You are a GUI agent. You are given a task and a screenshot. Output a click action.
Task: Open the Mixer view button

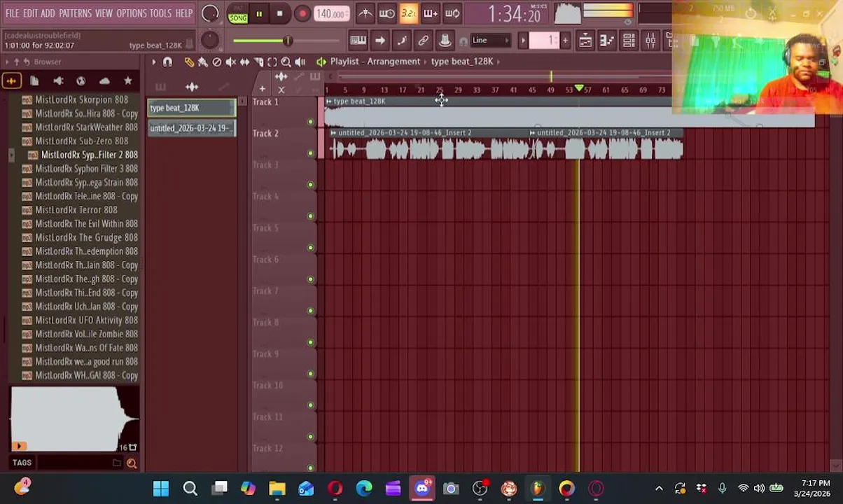coord(650,41)
